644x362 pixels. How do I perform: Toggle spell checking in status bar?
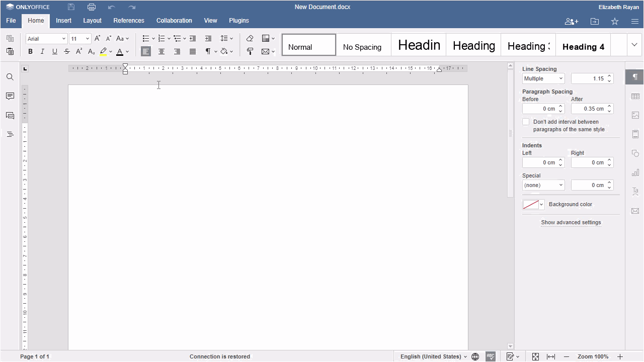click(491, 356)
